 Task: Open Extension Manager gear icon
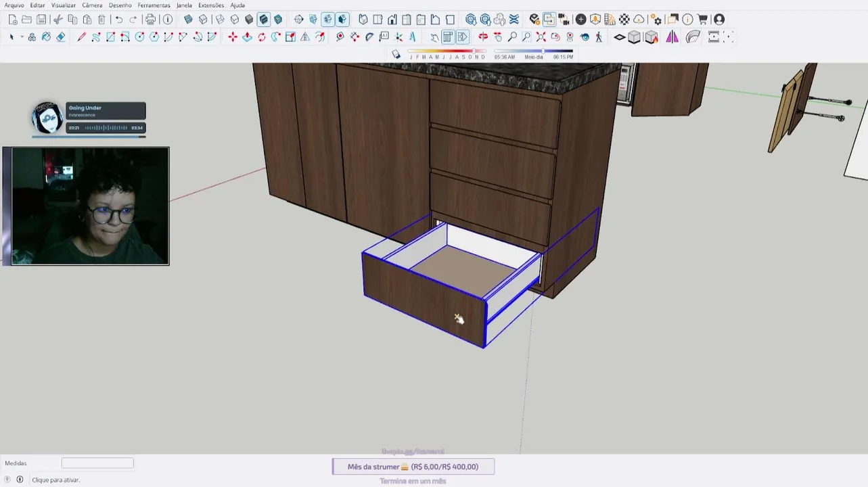click(x=656, y=20)
